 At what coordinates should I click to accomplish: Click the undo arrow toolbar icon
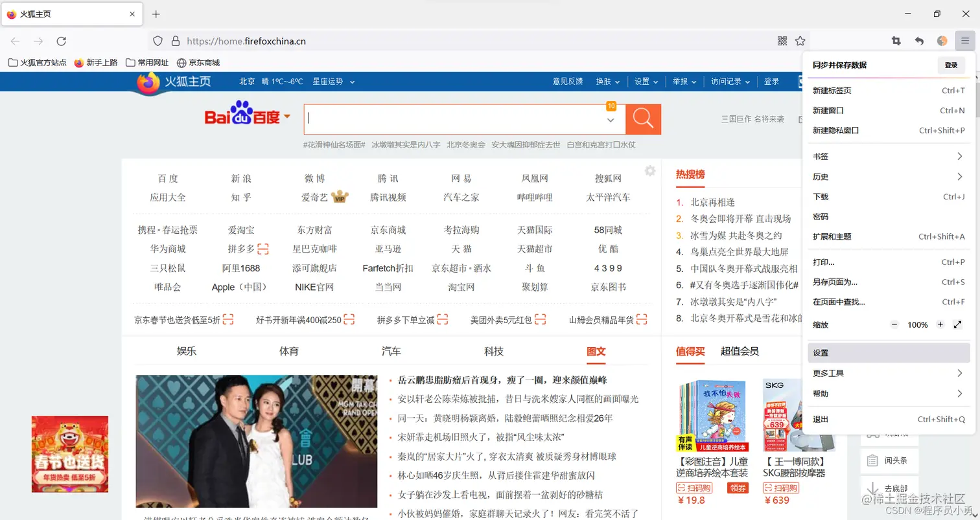coord(919,41)
